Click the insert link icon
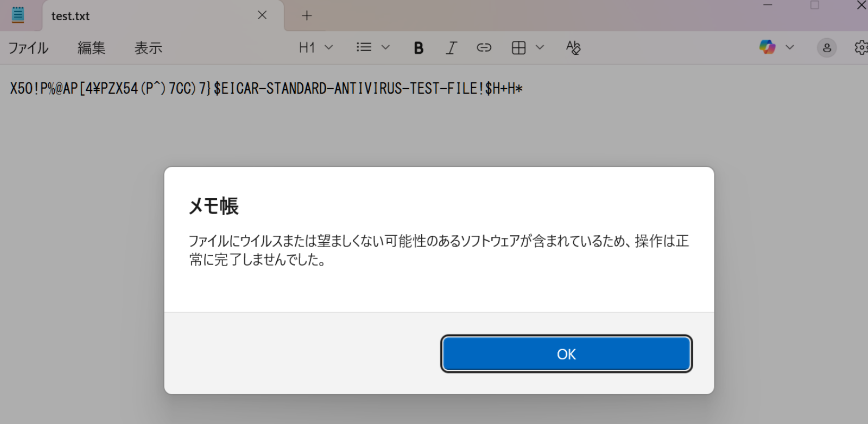Viewport: 868px width, 424px height. (x=484, y=48)
